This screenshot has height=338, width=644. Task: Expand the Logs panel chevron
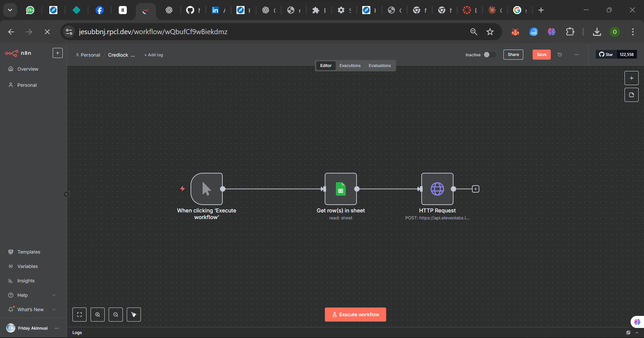point(637,333)
